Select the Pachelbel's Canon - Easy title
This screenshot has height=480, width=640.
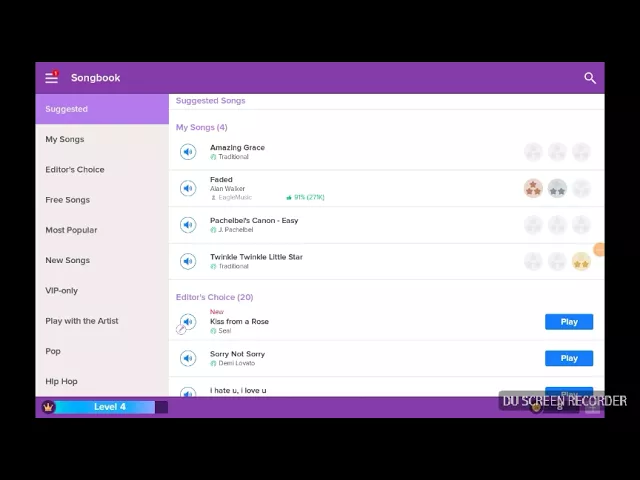(254, 220)
